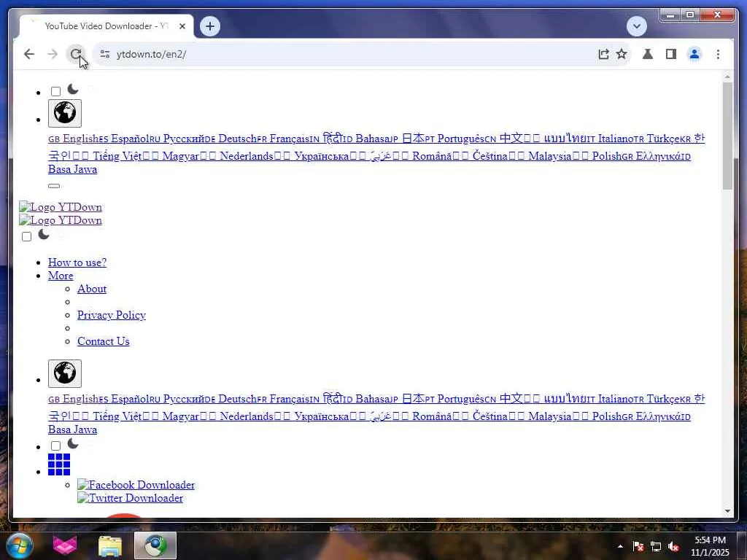Open the upper Logo YTDown link
The height and width of the screenshot is (560, 747).
click(x=61, y=207)
